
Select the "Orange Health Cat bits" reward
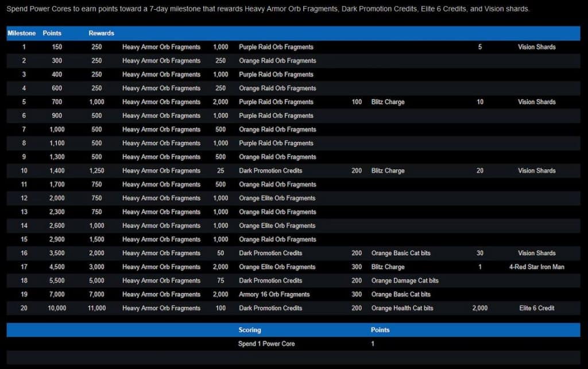[403, 308]
